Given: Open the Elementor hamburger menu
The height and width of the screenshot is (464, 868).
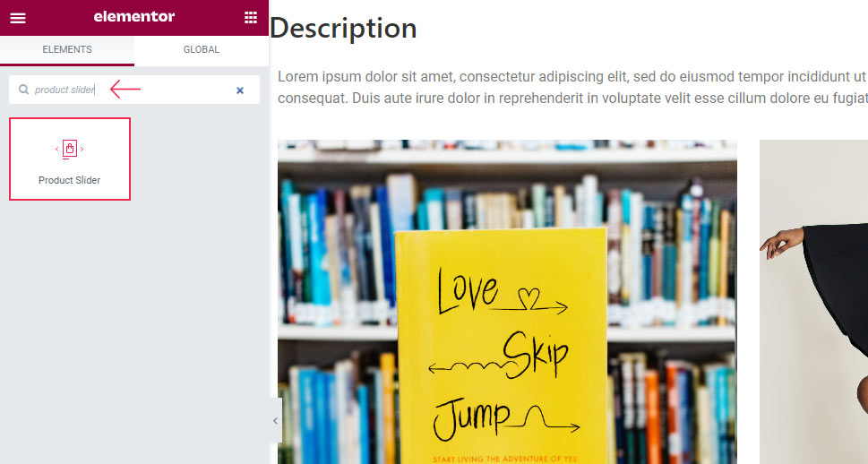Looking at the screenshot, I should pos(18,18).
